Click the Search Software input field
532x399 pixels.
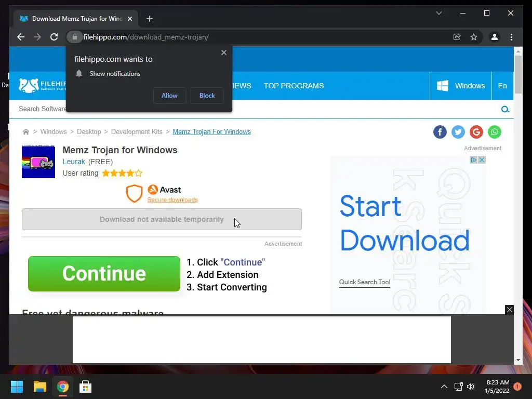point(255,109)
